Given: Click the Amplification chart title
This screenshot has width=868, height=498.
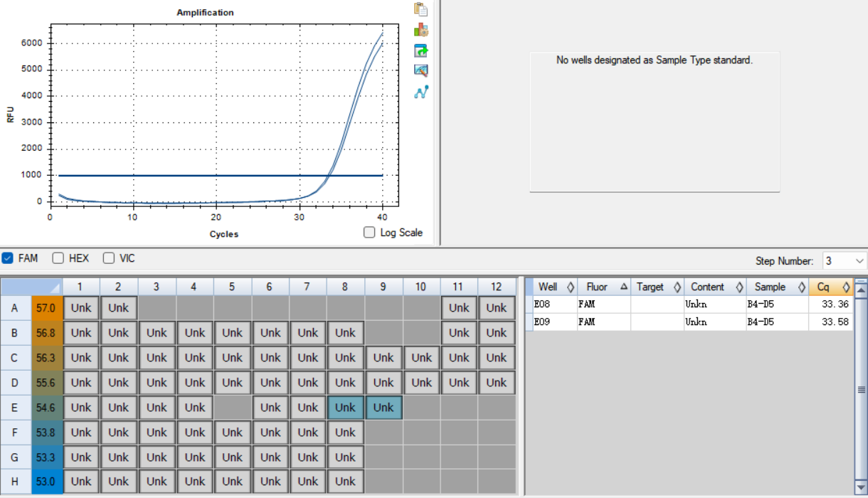Looking at the screenshot, I should (205, 13).
